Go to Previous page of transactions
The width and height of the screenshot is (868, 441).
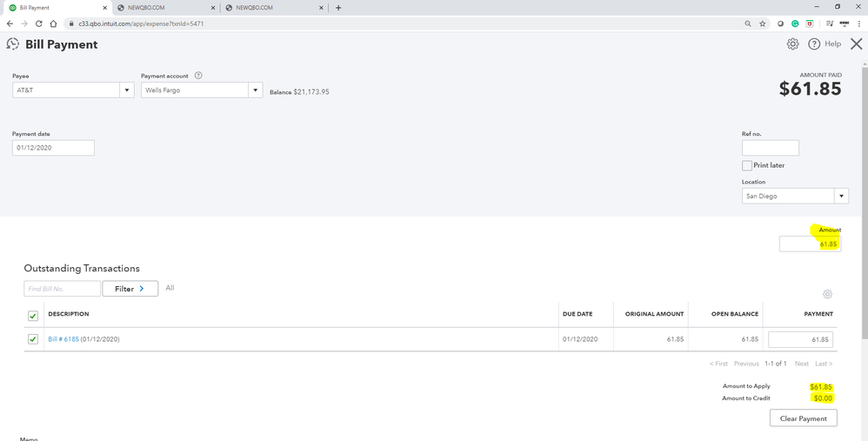click(x=746, y=364)
